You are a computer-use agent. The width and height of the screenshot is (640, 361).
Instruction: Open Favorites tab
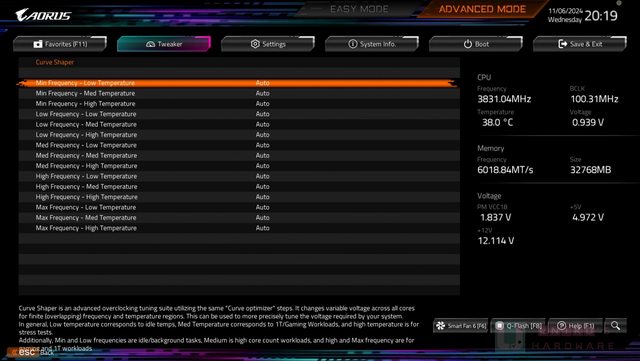60,44
